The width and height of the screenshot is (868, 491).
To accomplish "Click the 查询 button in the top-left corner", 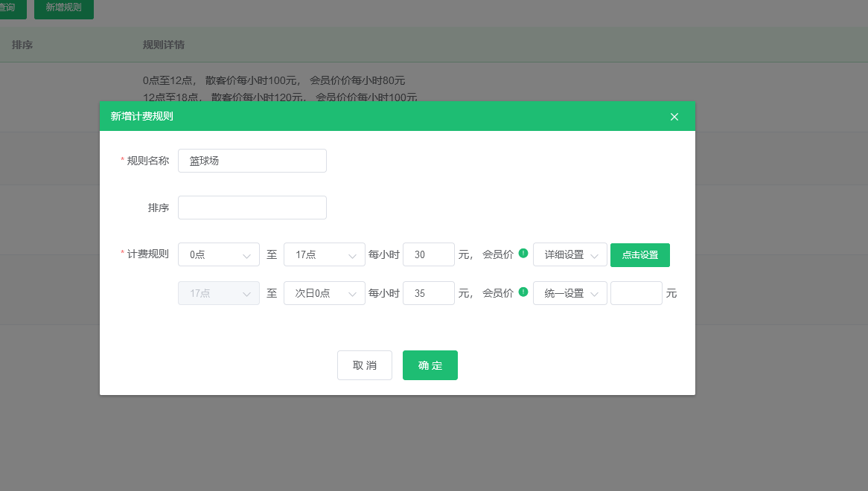I will tap(12, 9).
